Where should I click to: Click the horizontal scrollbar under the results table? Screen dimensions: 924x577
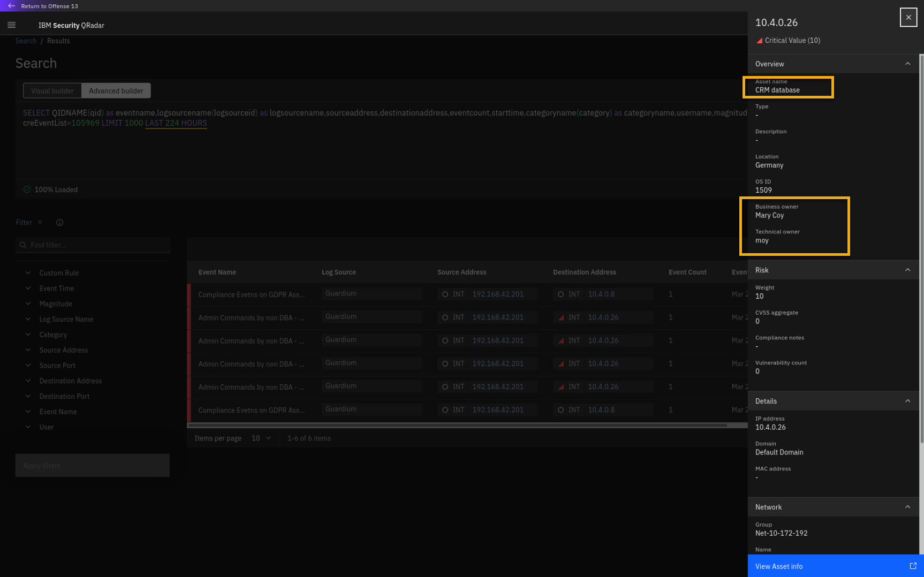457,426
